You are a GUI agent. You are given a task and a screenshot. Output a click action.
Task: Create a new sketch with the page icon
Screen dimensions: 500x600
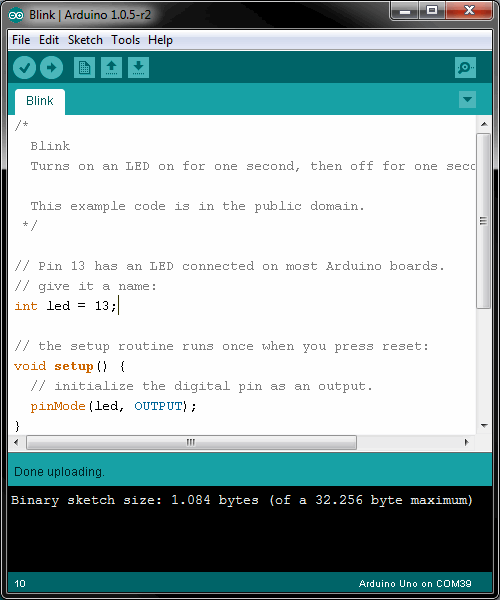[84, 68]
